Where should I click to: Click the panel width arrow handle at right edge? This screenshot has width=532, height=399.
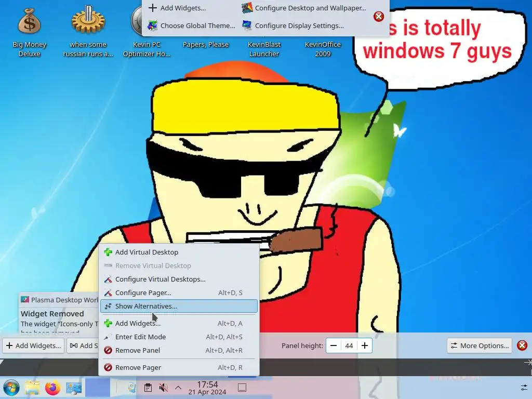pos(528,362)
